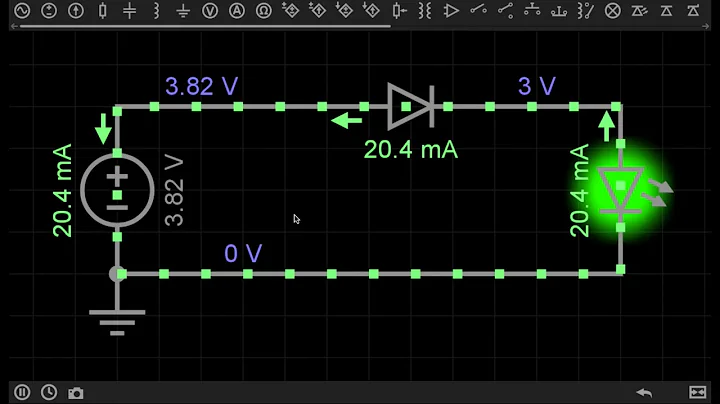Select the wire between diode and LED
This screenshot has height=404, width=720.
(527, 107)
